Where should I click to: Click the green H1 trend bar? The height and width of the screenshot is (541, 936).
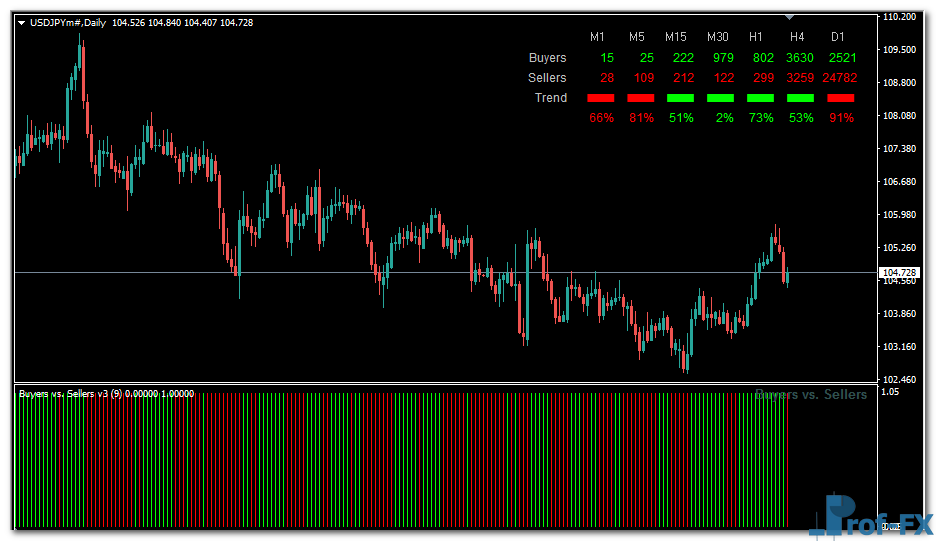(760, 98)
